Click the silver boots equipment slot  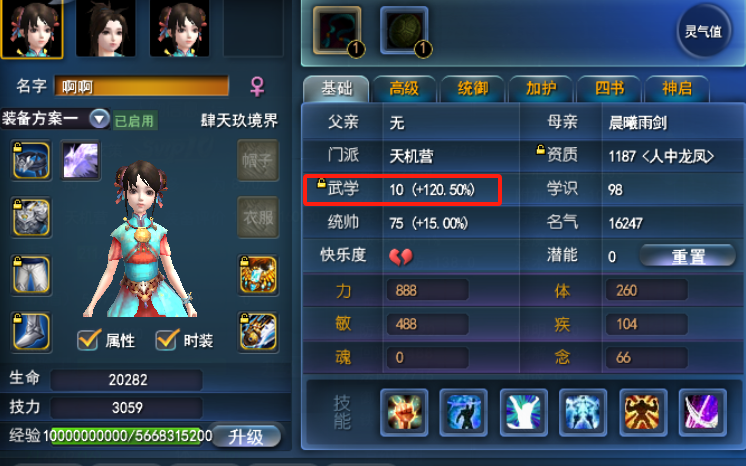31,332
